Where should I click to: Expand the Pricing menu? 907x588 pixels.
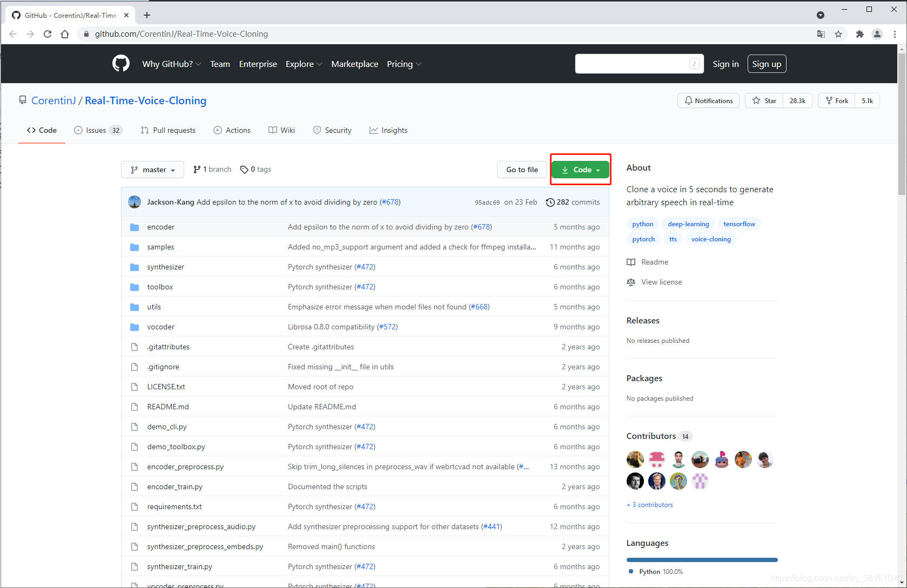pyautogui.click(x=404, y=64)
